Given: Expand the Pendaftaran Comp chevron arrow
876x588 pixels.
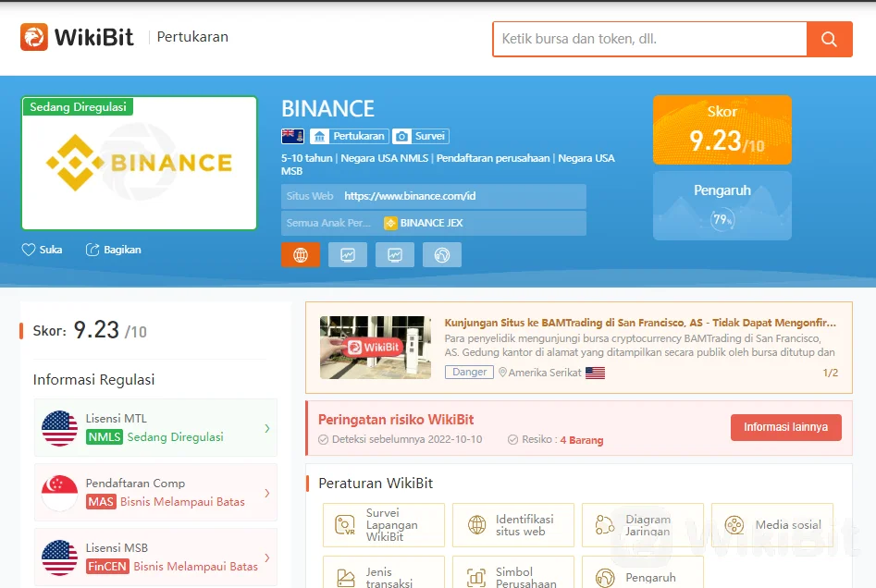Looking at the screenshot, I should click(267, 493).
